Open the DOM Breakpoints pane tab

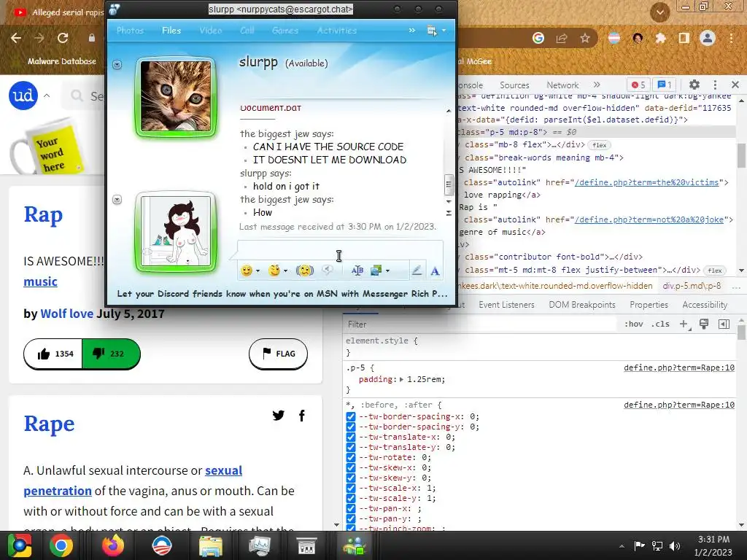582,305
